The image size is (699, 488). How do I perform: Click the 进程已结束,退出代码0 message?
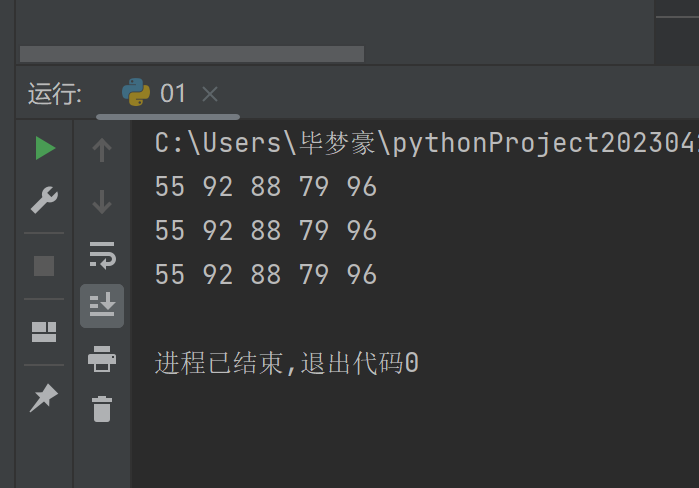[287, 363]
